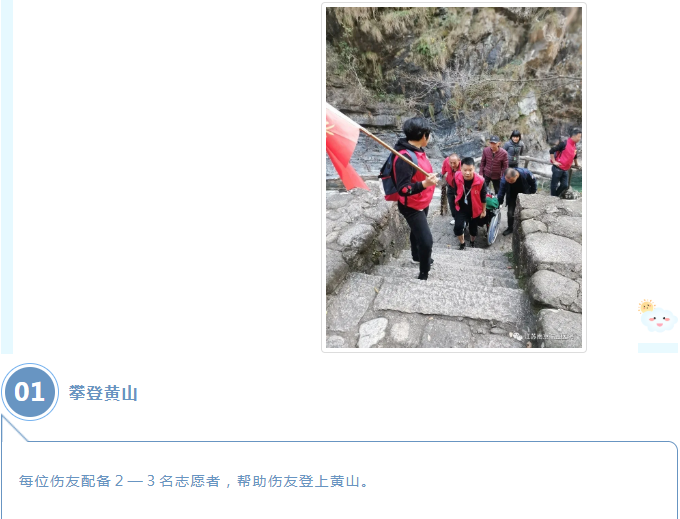
Task: Click the small sun behind the cloud
Action: (646, 306)
